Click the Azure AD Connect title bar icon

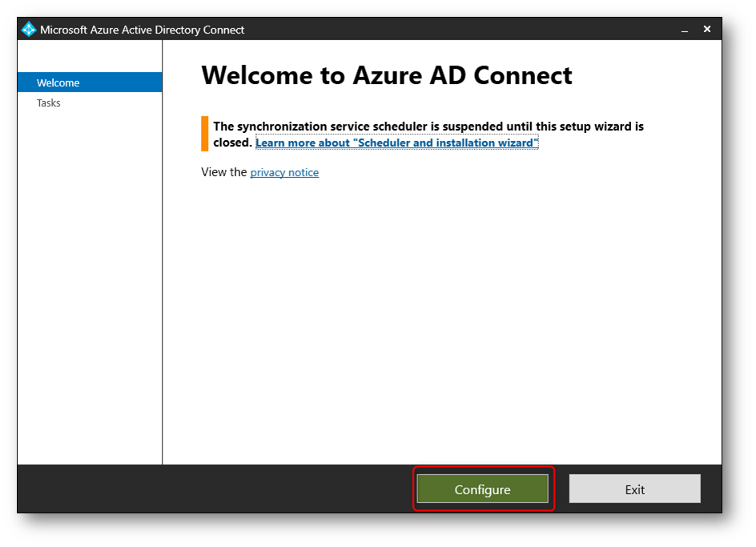(x=29, y=30)
